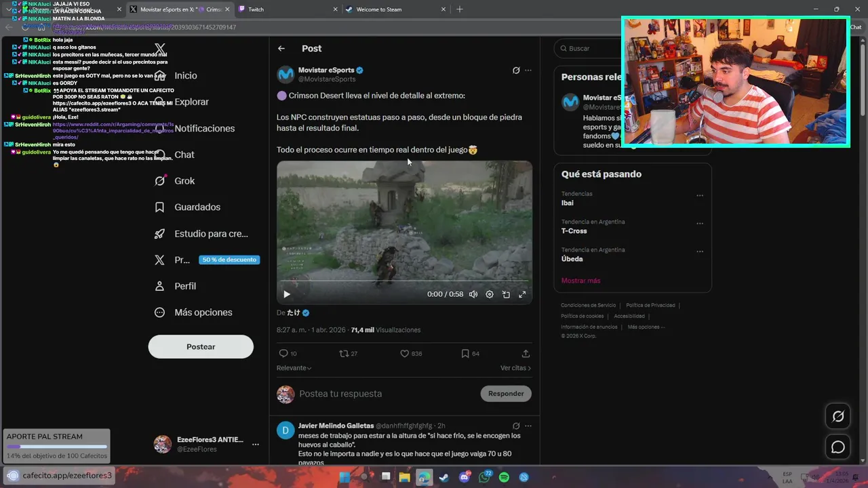Open Perfil in the sidebar
Screen dimensions: 868x488
(175, 286)
